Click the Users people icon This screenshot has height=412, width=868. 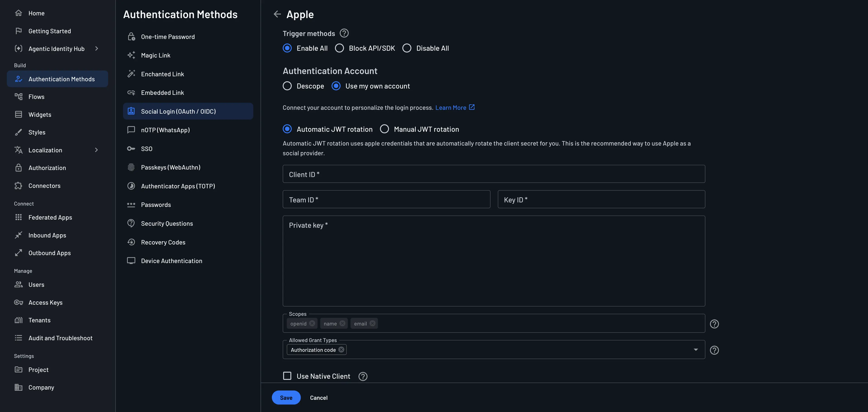click(x=19, y=285)
